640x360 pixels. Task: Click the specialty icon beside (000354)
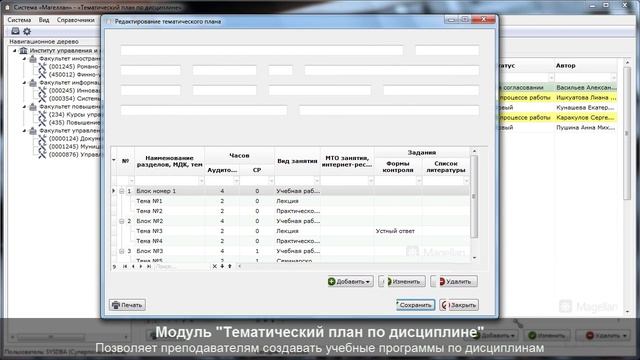[x=42, y=98]
